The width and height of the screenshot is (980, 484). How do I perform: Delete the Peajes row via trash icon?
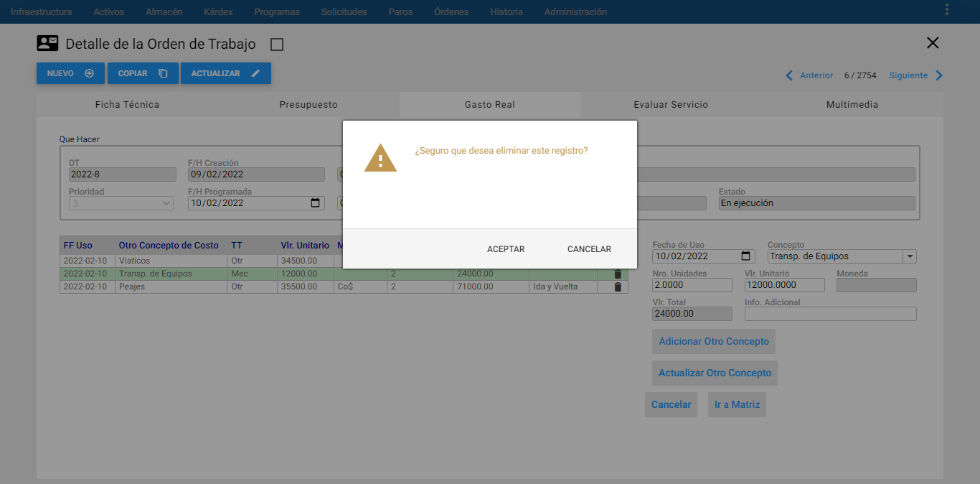pos(618,287)
